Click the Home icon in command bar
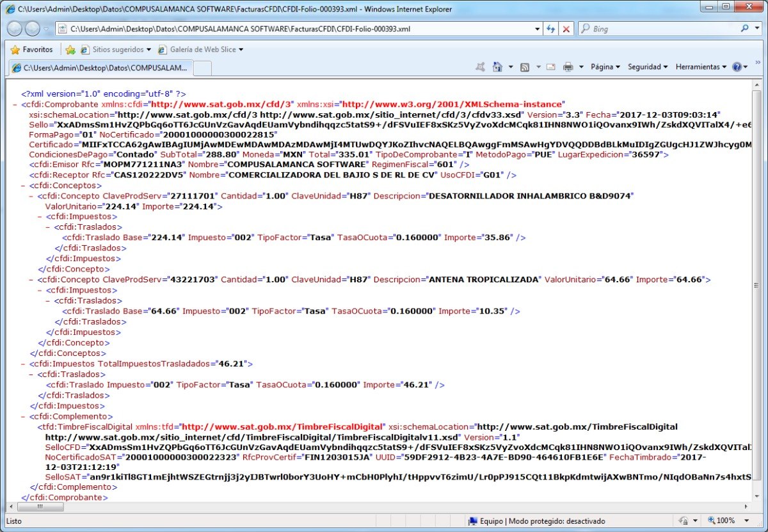Screen dimensions: 768x532 click(497, 67)
